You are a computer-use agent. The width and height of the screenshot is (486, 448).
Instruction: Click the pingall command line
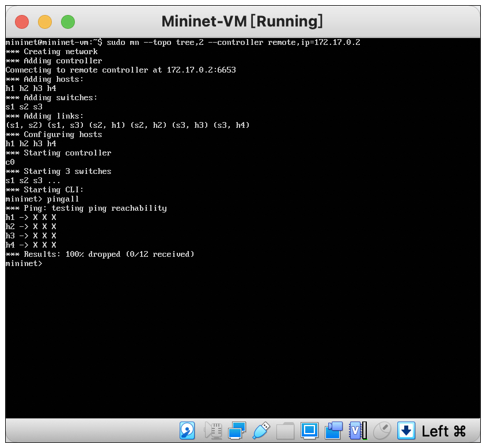point(42,199)
